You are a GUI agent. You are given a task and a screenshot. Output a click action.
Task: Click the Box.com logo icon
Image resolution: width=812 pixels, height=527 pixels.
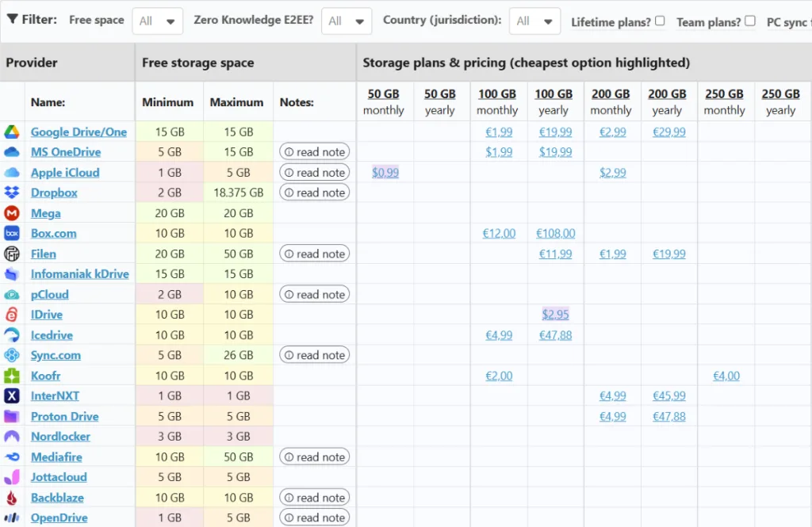(12, 234)
